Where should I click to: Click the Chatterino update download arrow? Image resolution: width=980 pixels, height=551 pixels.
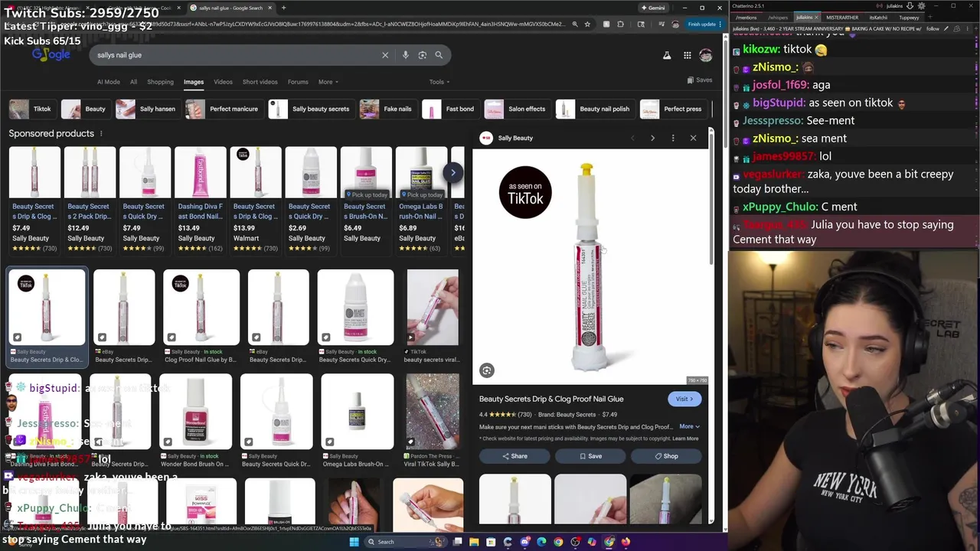[x=910, y=6]
